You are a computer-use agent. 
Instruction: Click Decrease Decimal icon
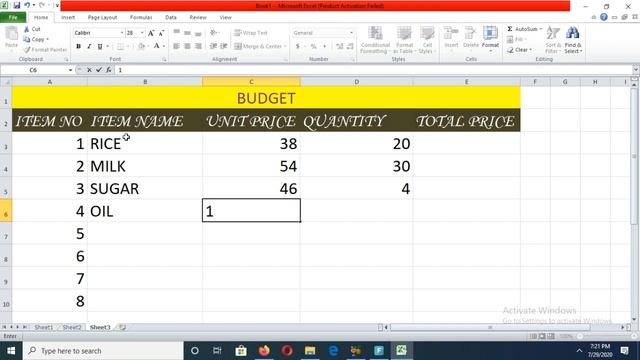point(350,47)
